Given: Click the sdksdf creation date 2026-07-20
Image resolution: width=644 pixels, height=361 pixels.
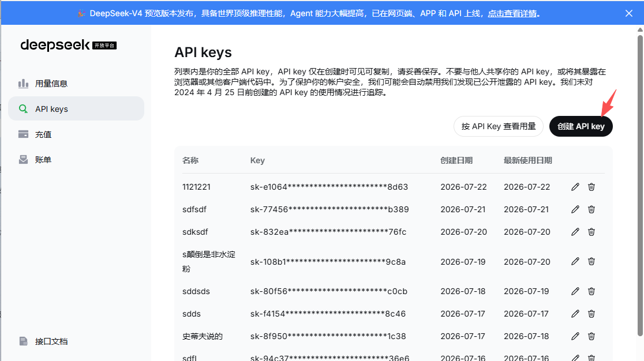Looking at the screenshot, I should coord(464,232).
